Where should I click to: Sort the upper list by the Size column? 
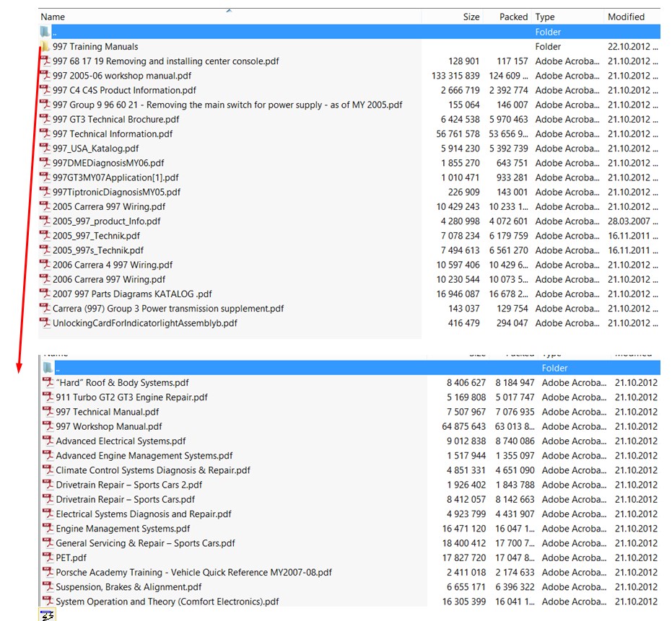tap(471, 17)
